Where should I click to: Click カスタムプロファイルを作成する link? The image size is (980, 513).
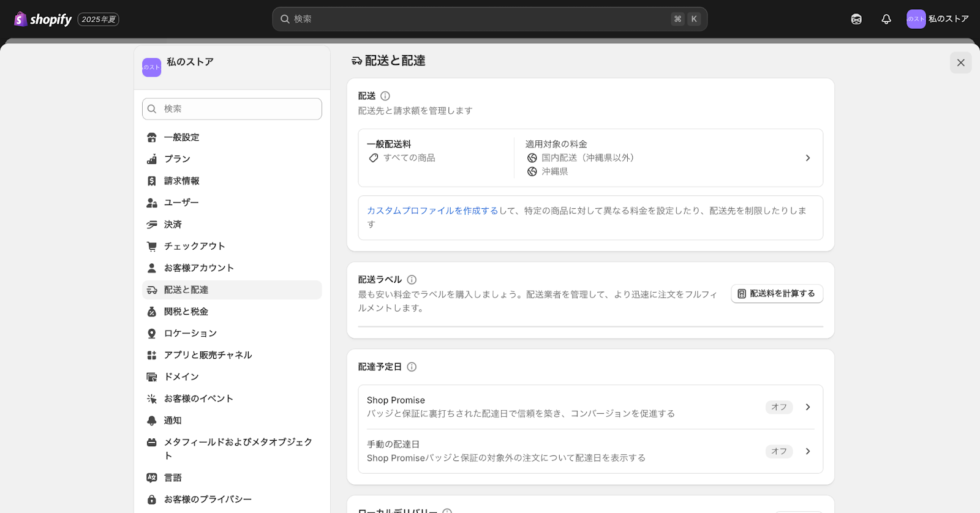[432, 211]
